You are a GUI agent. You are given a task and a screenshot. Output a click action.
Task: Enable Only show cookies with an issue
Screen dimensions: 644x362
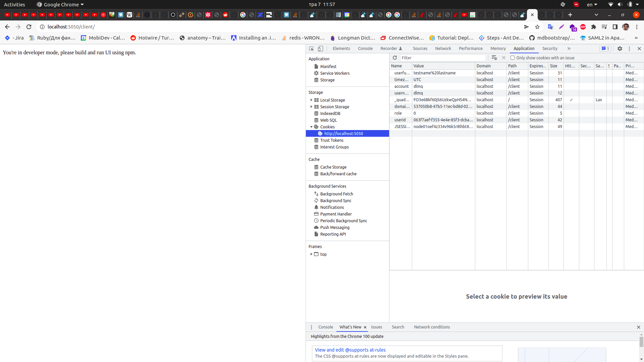point(513,58)
